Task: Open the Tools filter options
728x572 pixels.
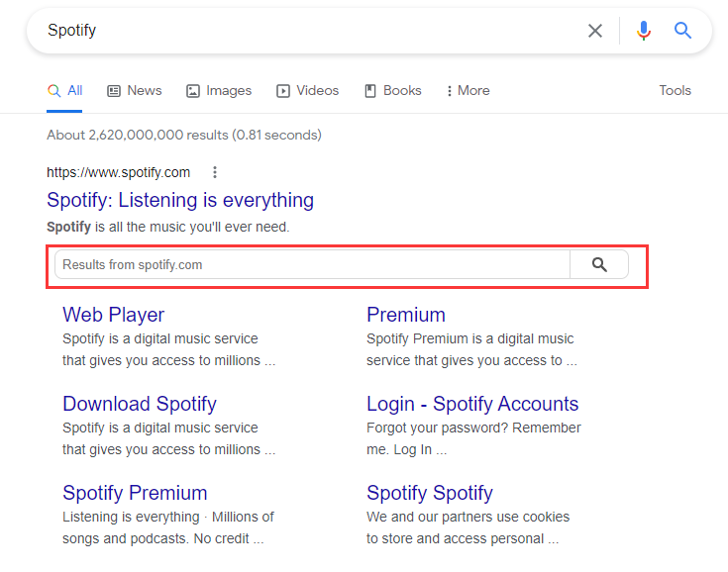Action: click(675, 91)
